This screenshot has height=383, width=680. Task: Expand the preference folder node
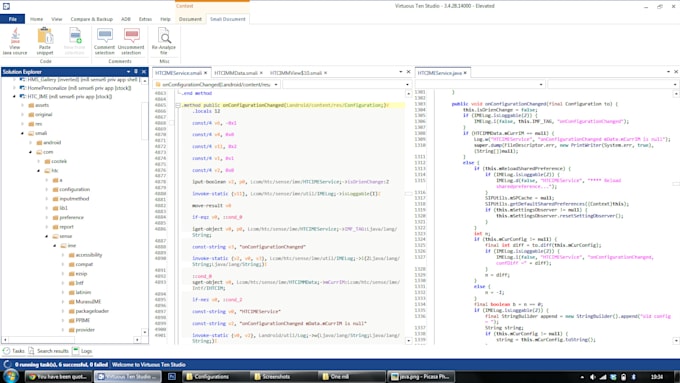(47, 218)
